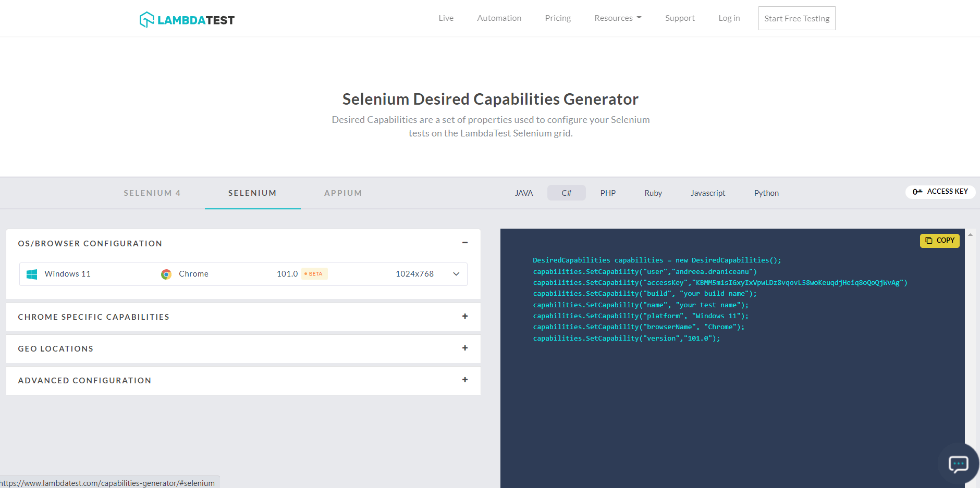This screenshot has height=488, width=980.
Task: Click the COPY button on code snippet
Action: pos(939,240)
